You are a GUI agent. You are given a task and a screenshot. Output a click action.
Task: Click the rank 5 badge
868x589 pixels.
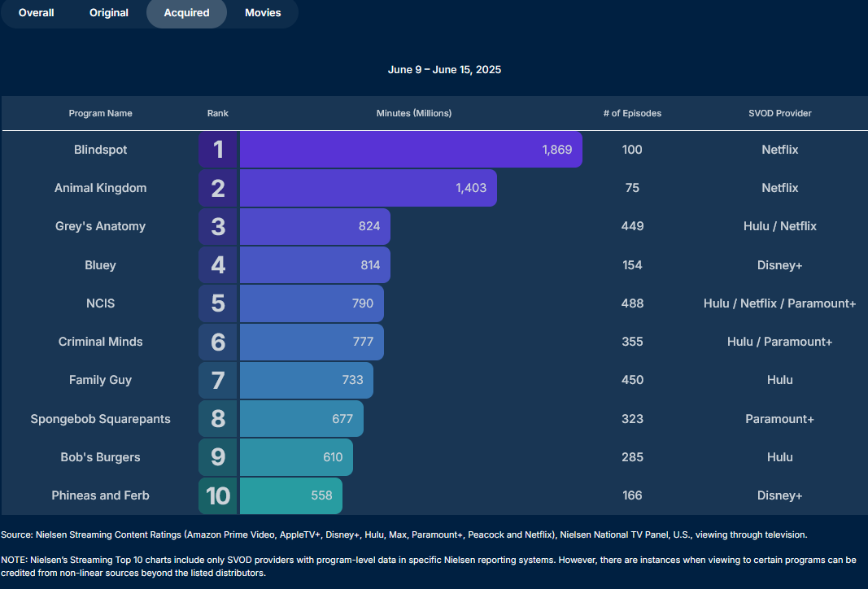(218, 303)
